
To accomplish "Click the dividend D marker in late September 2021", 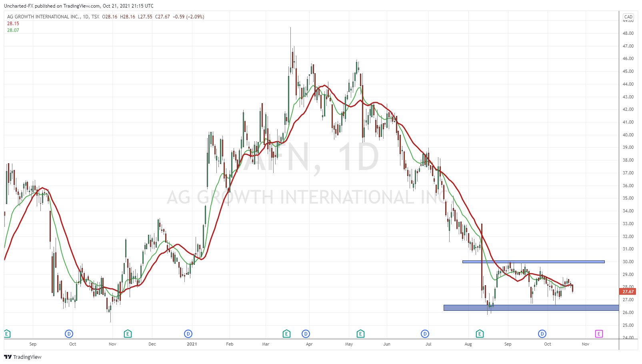I will [542, 334].
